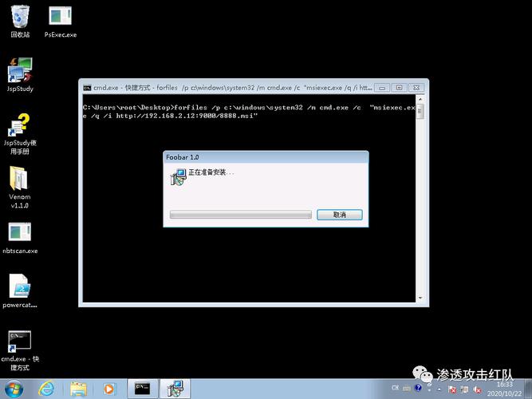
Task: Select the PsExec.exe desktop icon
Action: (x=60, y=21)
